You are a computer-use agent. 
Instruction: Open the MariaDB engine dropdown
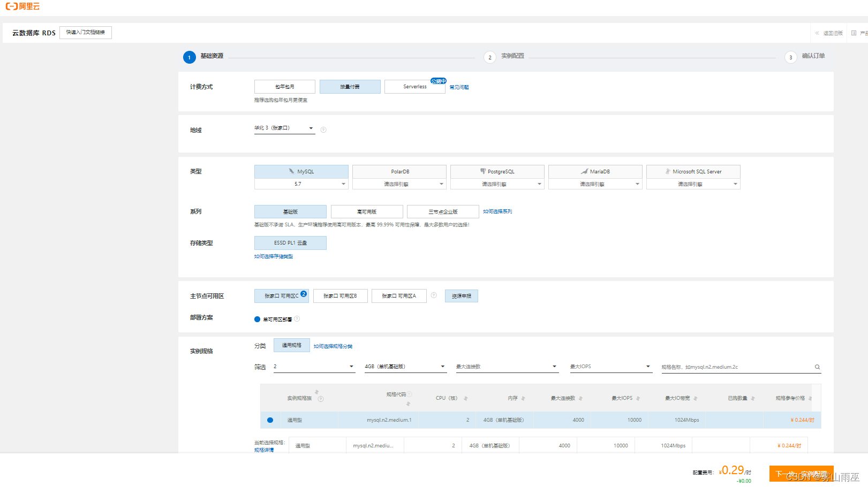coord(595,184)
